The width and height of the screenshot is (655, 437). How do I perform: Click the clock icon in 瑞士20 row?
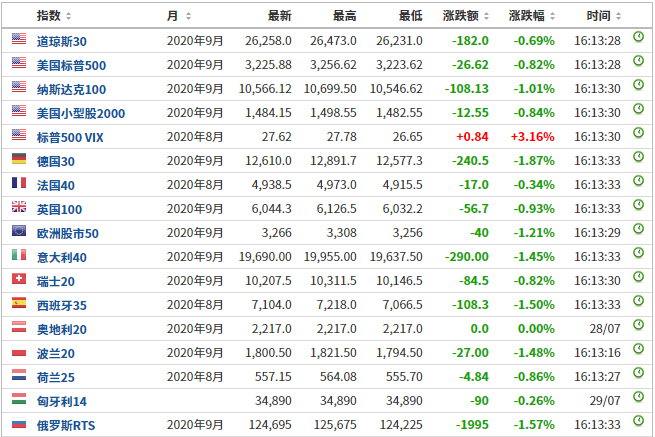638,277
